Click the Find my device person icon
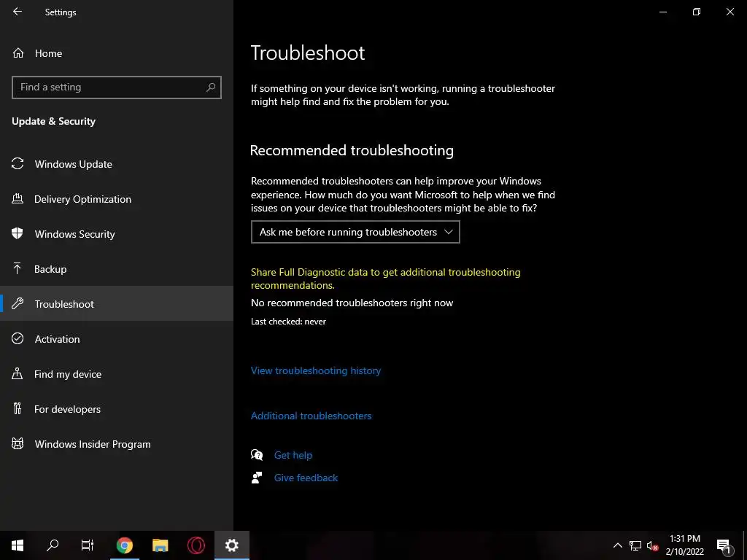This screenshot has height=560, width=747. pyautogui.click(x=18, y=374)
